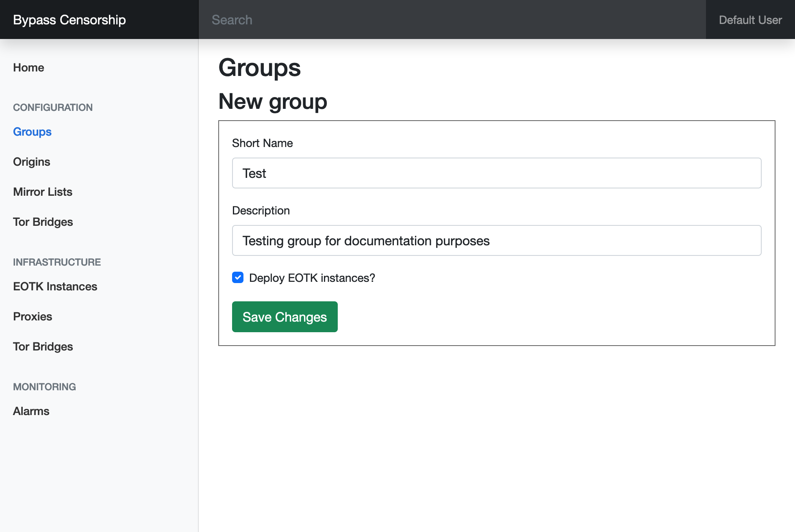Open Tor Bridges under Configuration

point(43,222)
